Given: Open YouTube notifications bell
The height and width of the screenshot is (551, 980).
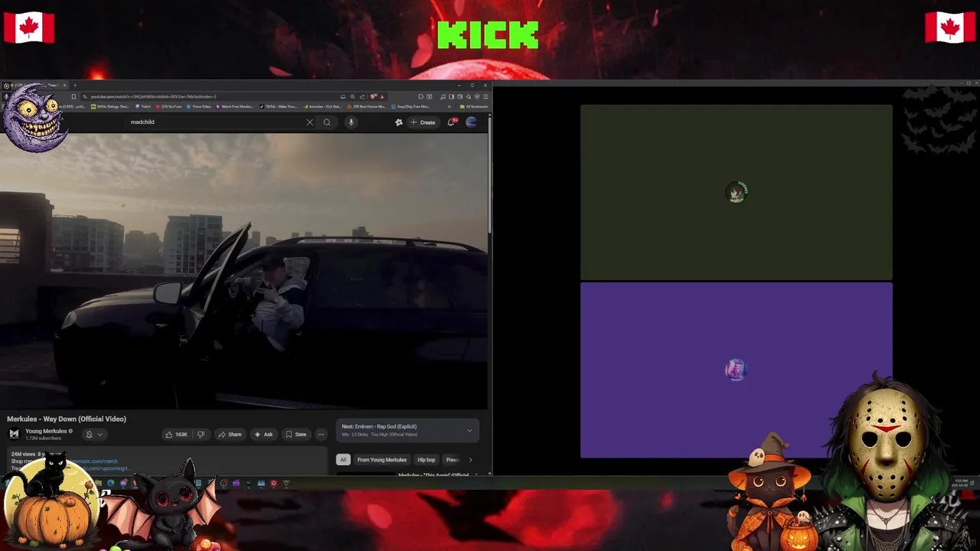Looking at the screenshot, I should [452, 122].
